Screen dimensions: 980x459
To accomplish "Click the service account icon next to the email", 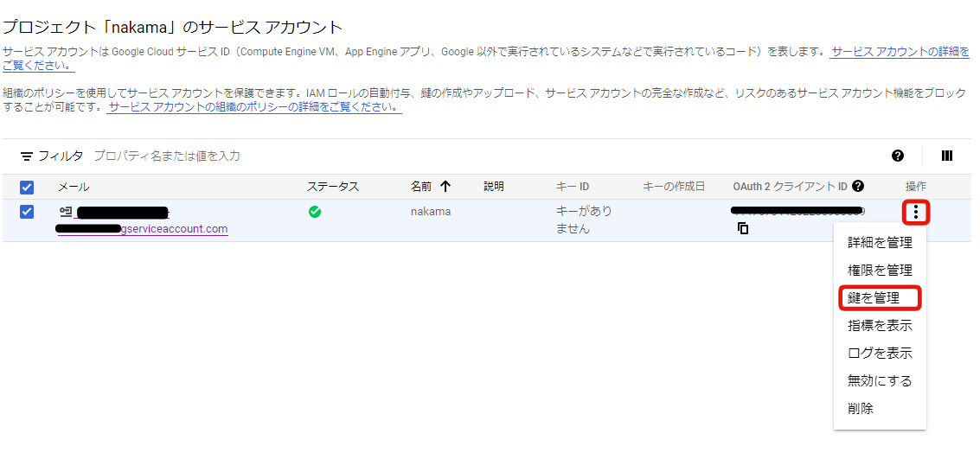I will [66, 212].
